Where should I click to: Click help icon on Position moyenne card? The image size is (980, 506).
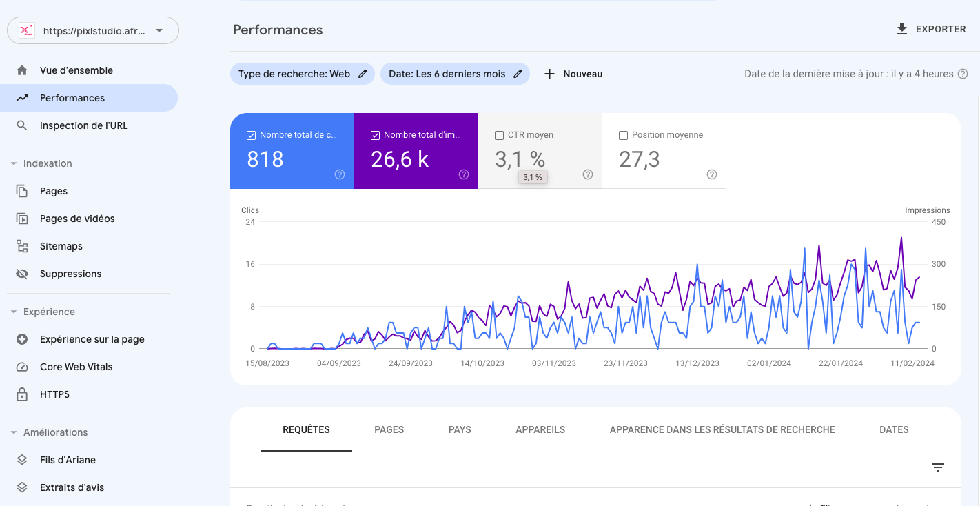(712, 174)
